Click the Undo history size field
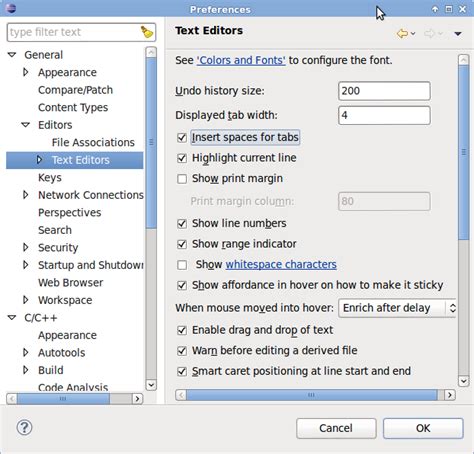Screen dimensions: 474x454 point(384,91)
